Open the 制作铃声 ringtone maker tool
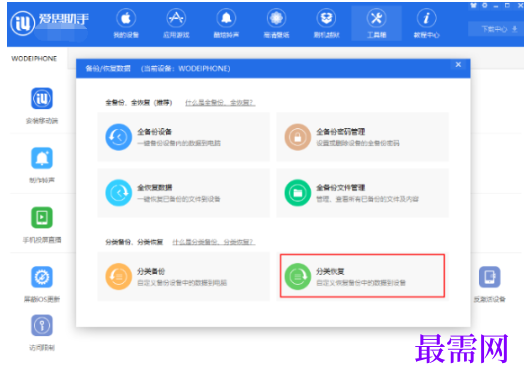 [42, 165]
